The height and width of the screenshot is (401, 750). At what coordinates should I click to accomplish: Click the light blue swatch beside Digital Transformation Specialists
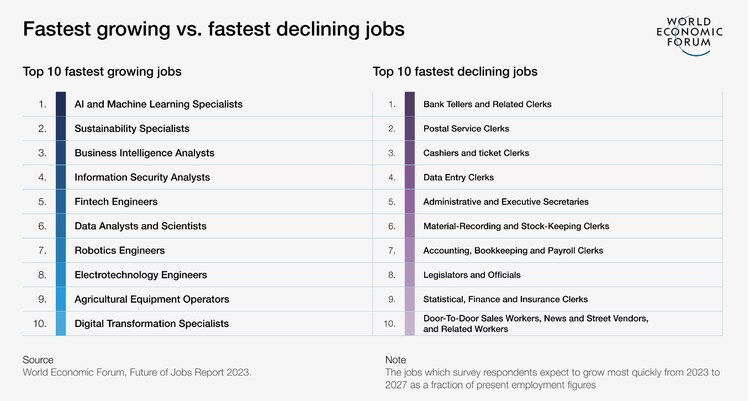pos(61,323)
